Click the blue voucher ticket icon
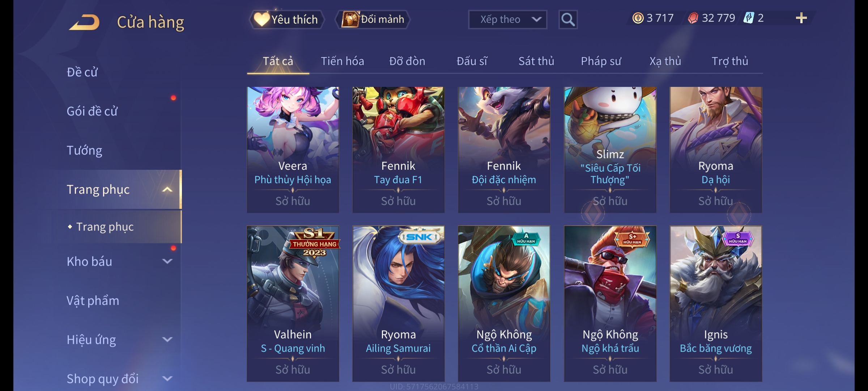The height and width of the screenshot is (391, 868). (749, 18)
